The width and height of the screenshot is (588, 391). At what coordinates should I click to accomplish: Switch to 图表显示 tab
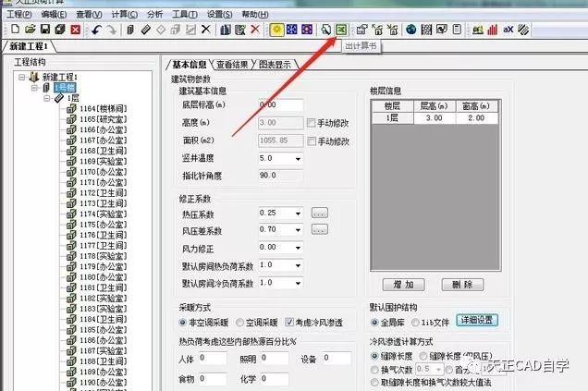click(275, 65)
